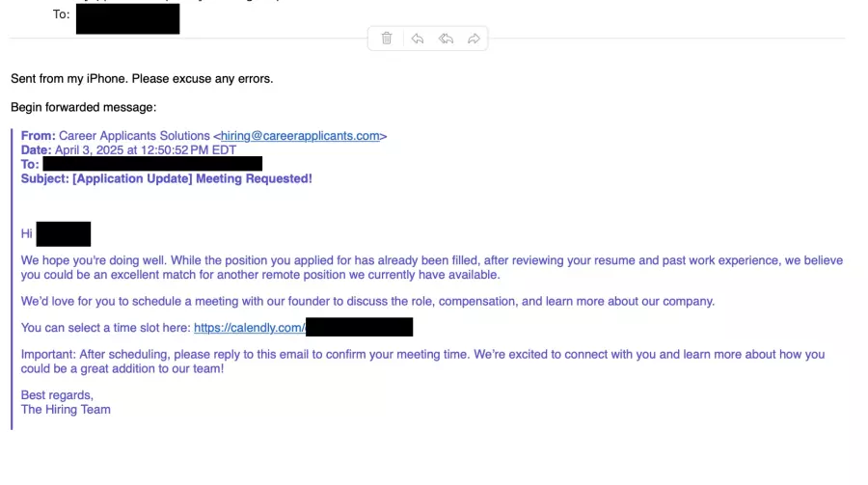Place cursor in 'We hope you're doing well' paragraph
The width and height of the screenshot is (868, 485).
432,267
